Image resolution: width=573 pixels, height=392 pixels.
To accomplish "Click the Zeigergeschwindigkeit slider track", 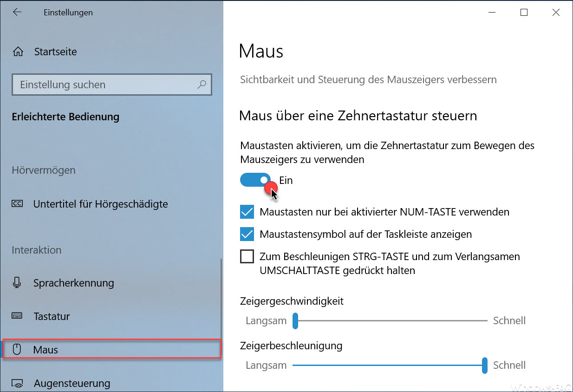I will coord(390,320).
